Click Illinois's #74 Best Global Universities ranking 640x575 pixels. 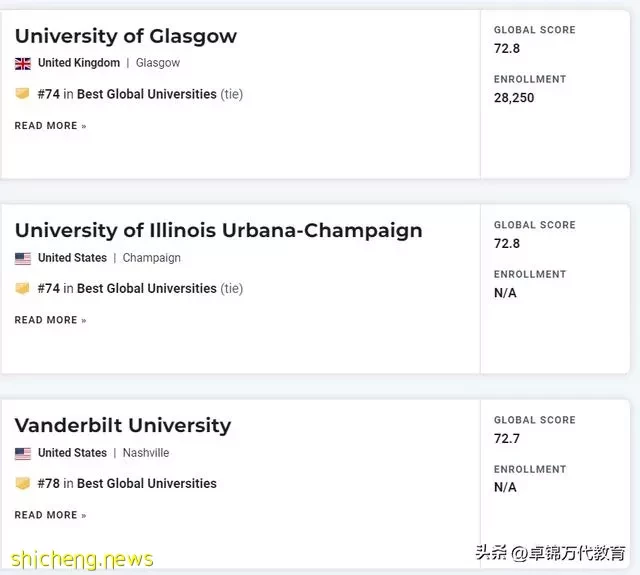point(140,289)
